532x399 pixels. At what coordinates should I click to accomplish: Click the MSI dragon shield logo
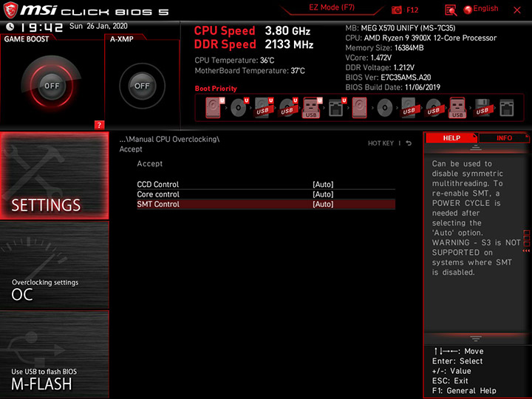point(10,10)
